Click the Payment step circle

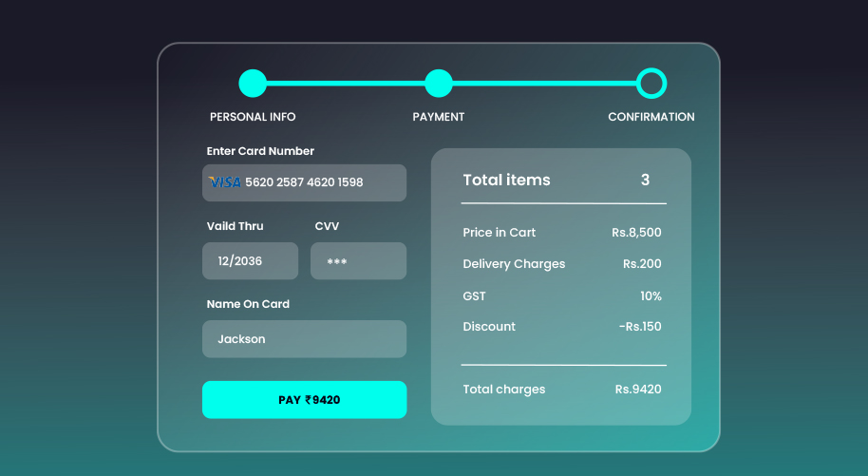[x=439, y=84]
